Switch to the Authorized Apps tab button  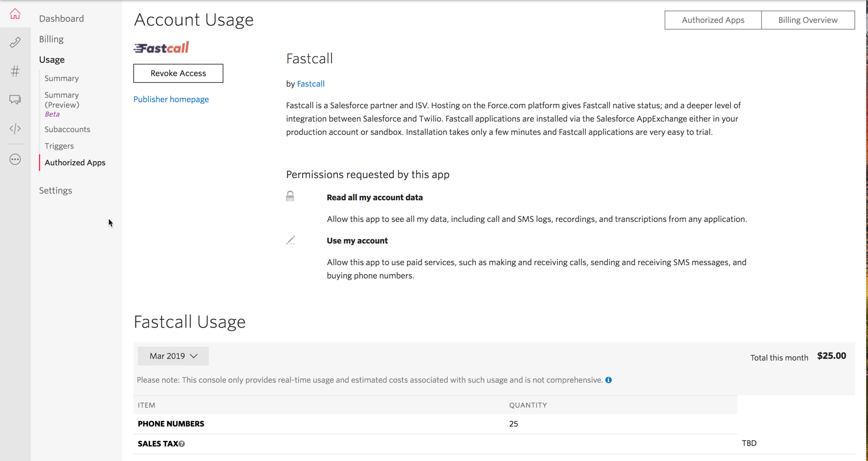713,20
